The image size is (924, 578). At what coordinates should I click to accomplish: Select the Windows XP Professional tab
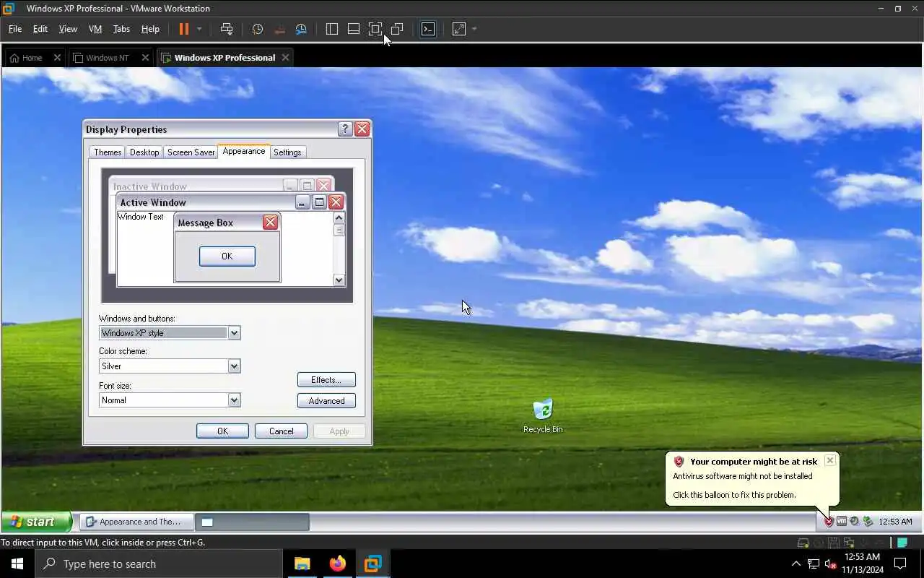click(x=225, y=58)
